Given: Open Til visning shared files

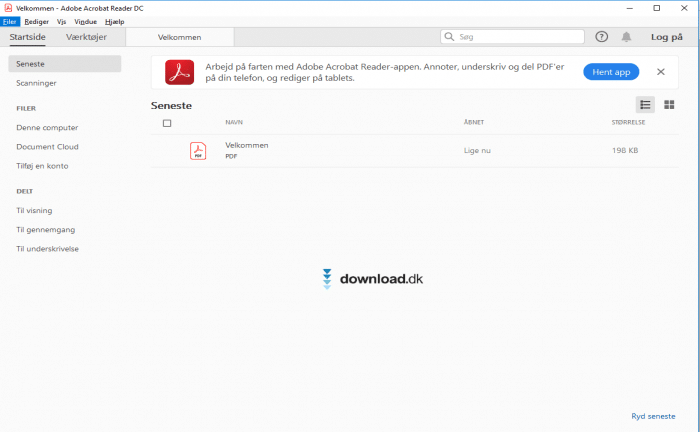Looking at the screenshot, I should (x=34, y=211).
